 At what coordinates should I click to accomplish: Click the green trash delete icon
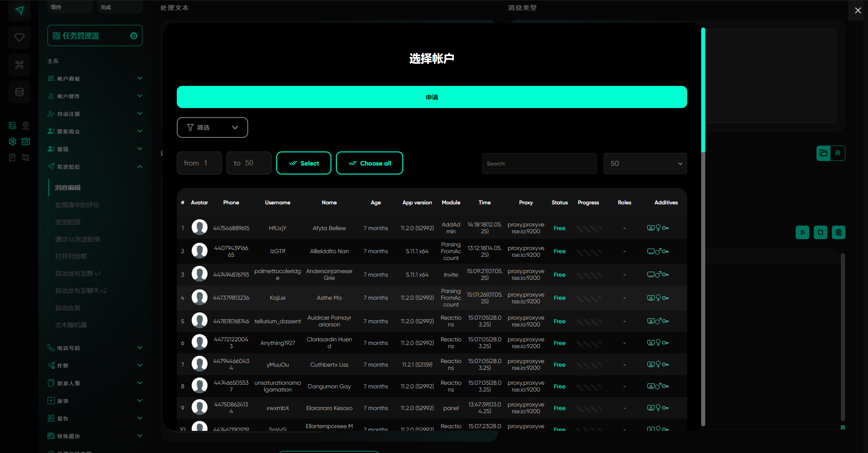(839, 232)
